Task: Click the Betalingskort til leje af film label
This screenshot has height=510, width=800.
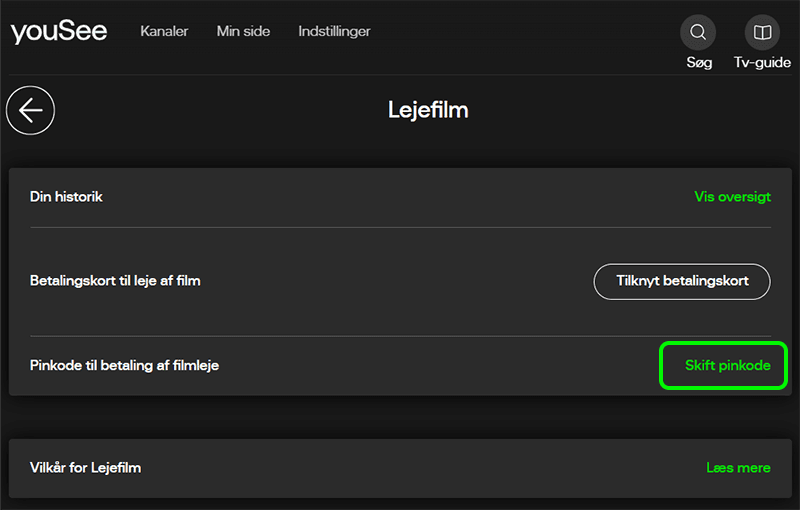Action: pos(115,281)
